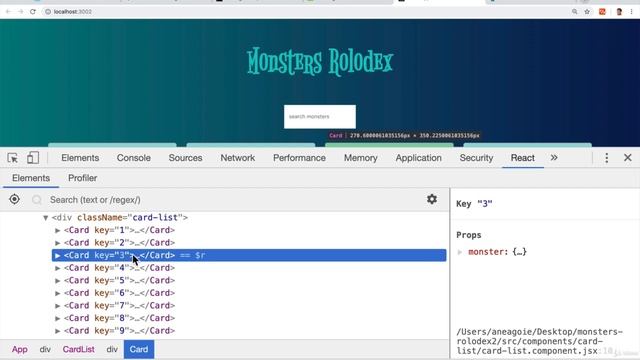Expand Card key="4" node
The height and width of the screenshot is (360, 640).
[x=58, y=268]
